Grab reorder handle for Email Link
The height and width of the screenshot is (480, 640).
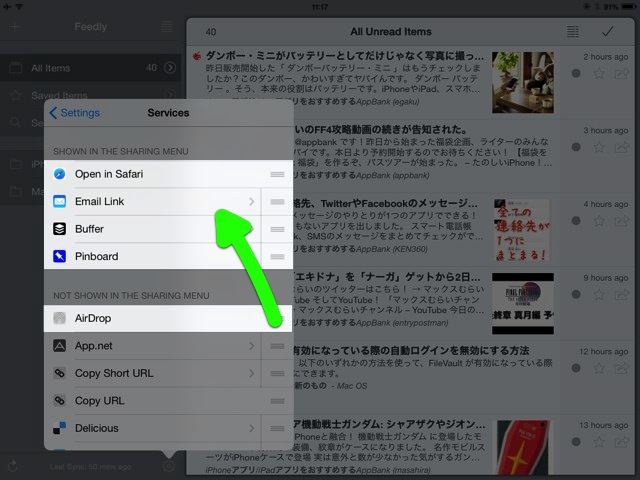[x=277, y=202]
